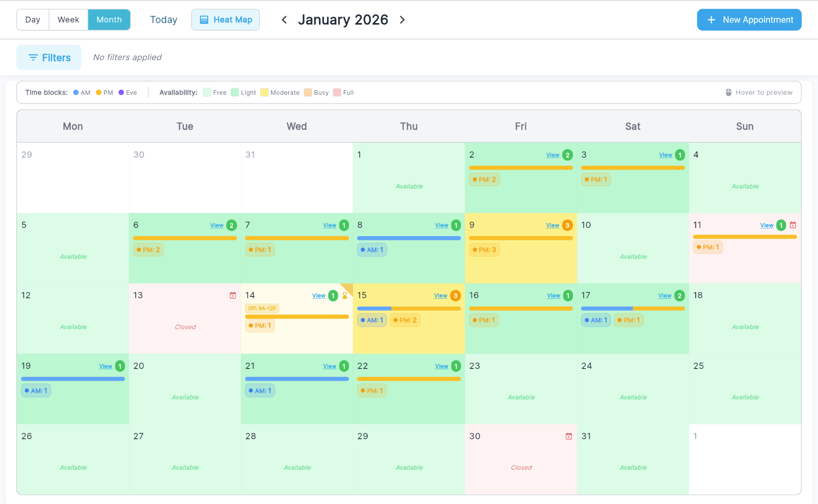Open the View link on January 8
The width and height of the screenshot is (818, 504).
click(441, 225)
